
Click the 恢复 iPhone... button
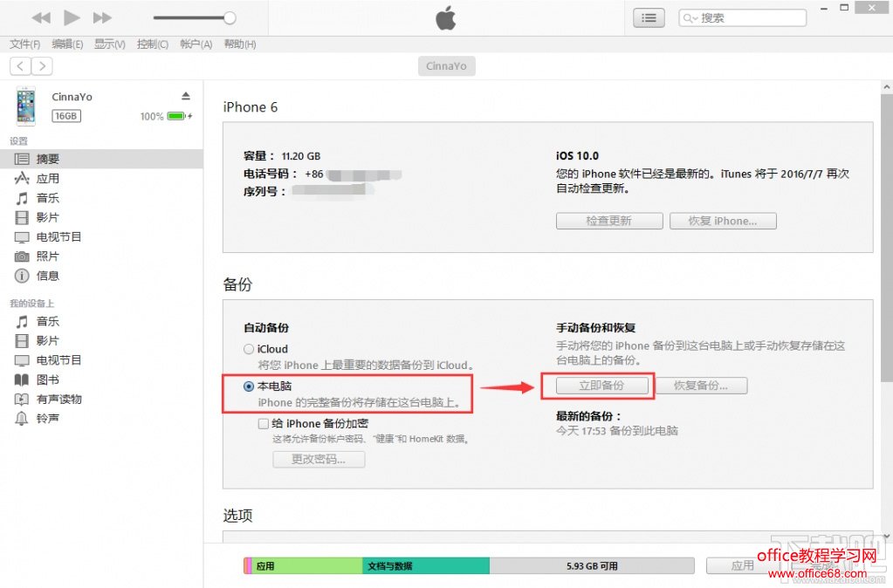coord(723,221)
